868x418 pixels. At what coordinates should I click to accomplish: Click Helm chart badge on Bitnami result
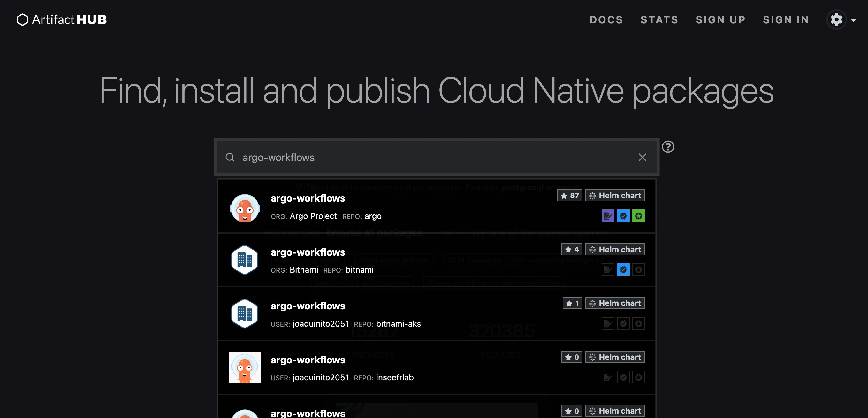tap(615, 250)
